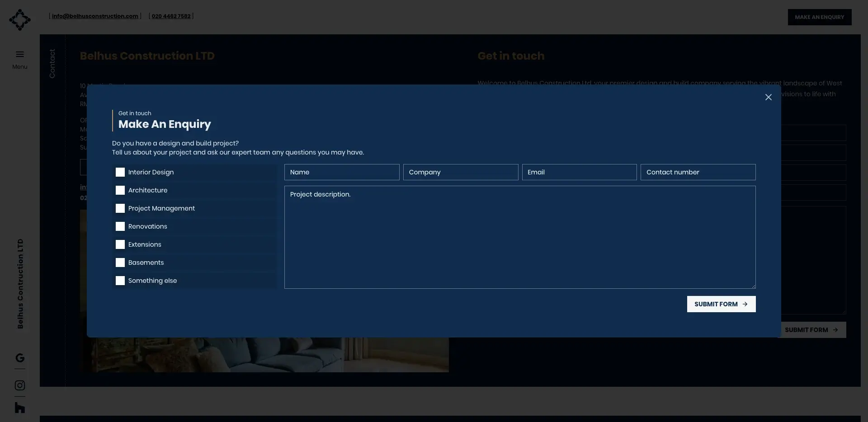Image resolution: width=868 pixels, height=422 pixels.
Task: Toggle the Extensions checkbox
Action: [120, 244]
